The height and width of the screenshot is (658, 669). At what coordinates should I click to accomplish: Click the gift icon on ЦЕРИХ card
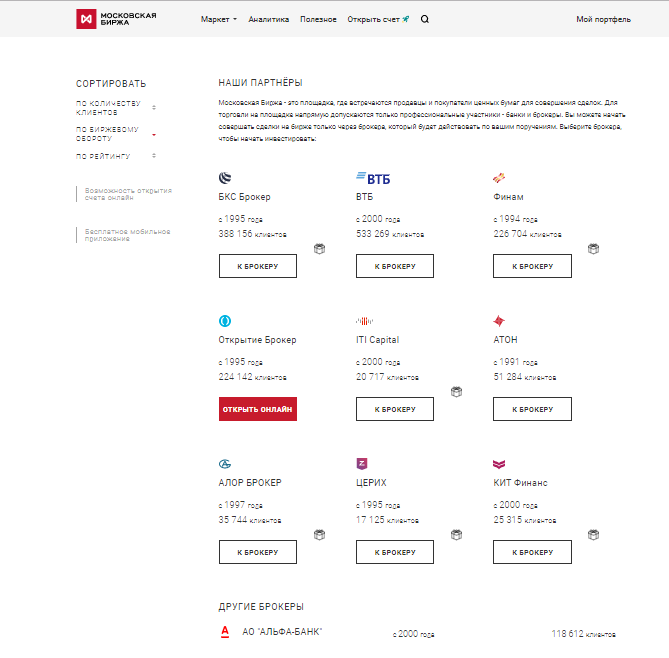457,534
